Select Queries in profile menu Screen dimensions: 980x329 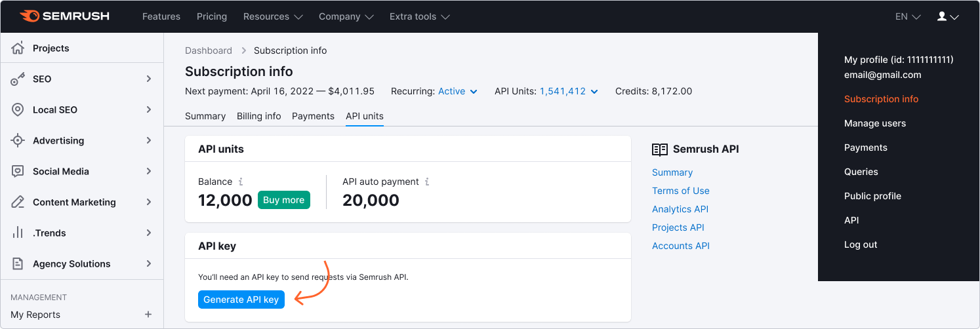861,172
